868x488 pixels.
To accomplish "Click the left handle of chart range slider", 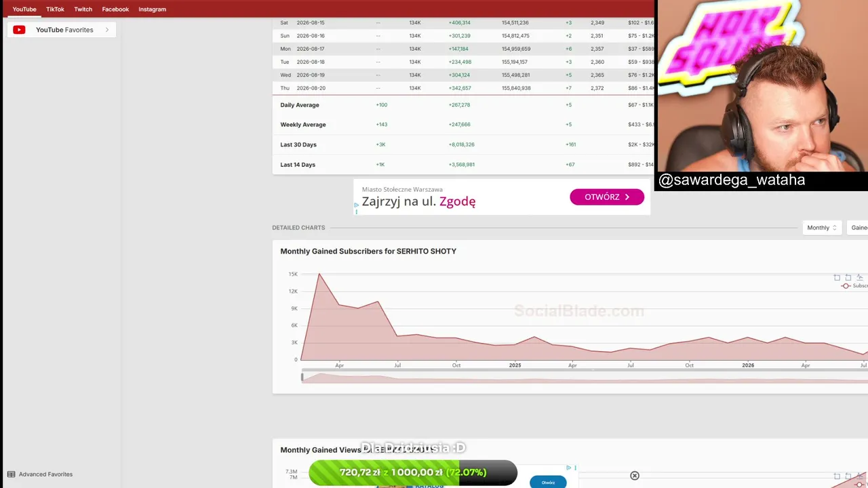I will point(302,378).
